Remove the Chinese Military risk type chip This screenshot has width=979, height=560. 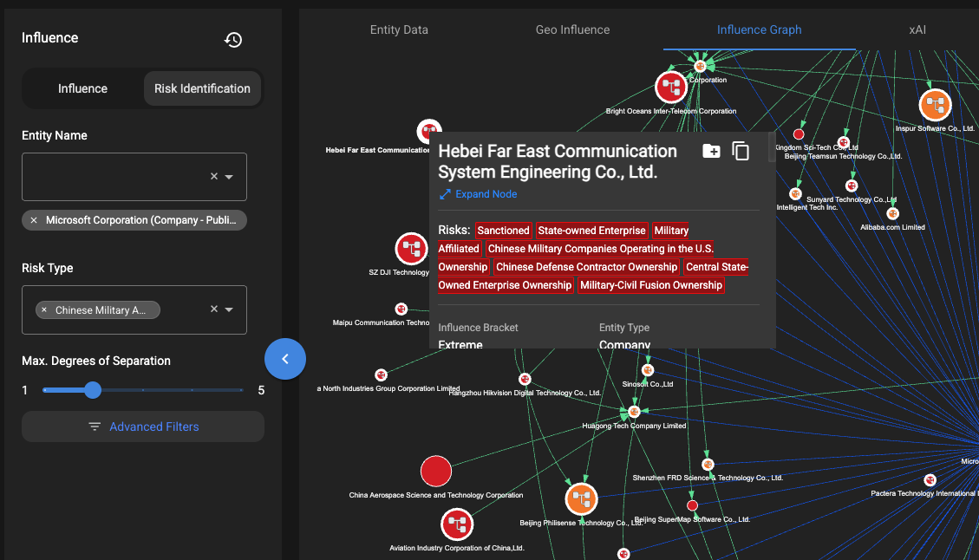pyautogui.click(x=43, y=309)
